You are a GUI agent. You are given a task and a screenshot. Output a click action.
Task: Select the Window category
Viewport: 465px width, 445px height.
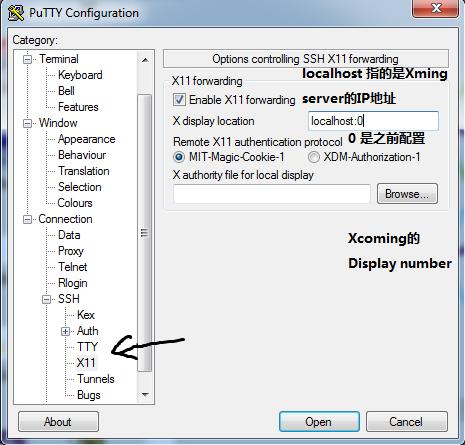pos(58,123)
